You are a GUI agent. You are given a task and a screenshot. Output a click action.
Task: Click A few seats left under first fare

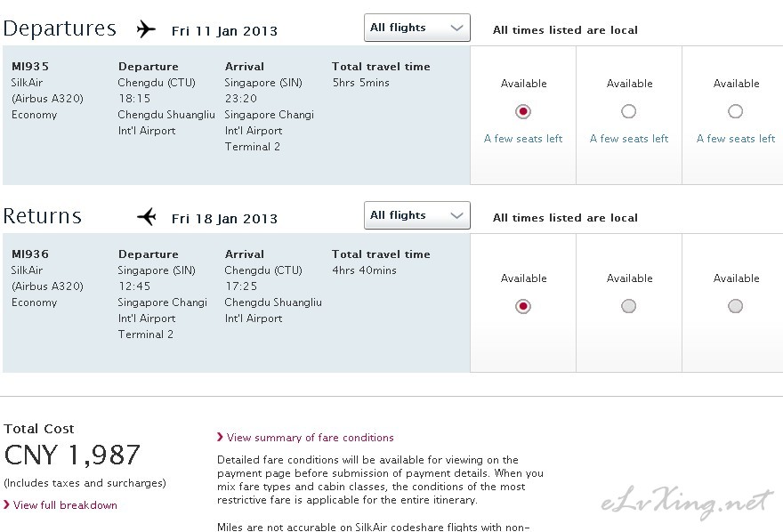[523, 139]
